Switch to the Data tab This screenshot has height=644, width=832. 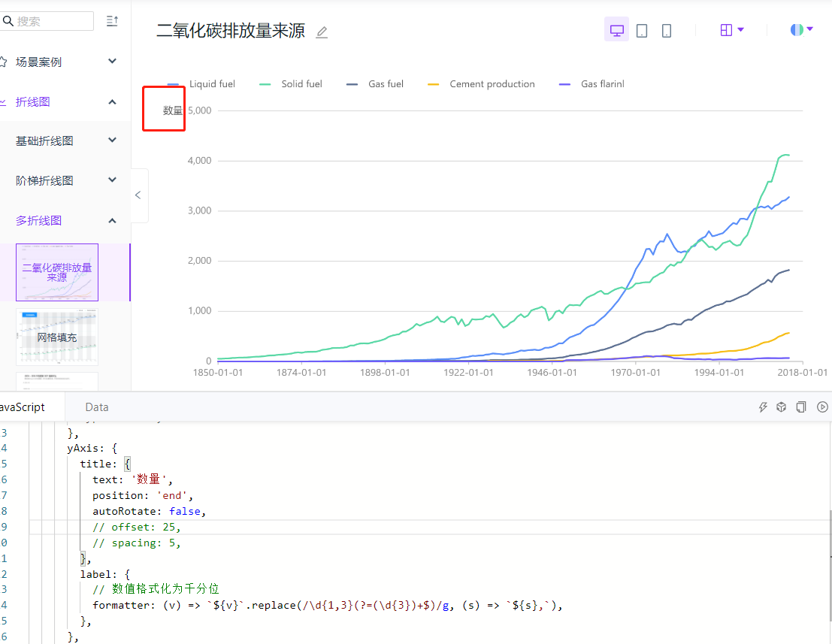(x=96, y=407)
